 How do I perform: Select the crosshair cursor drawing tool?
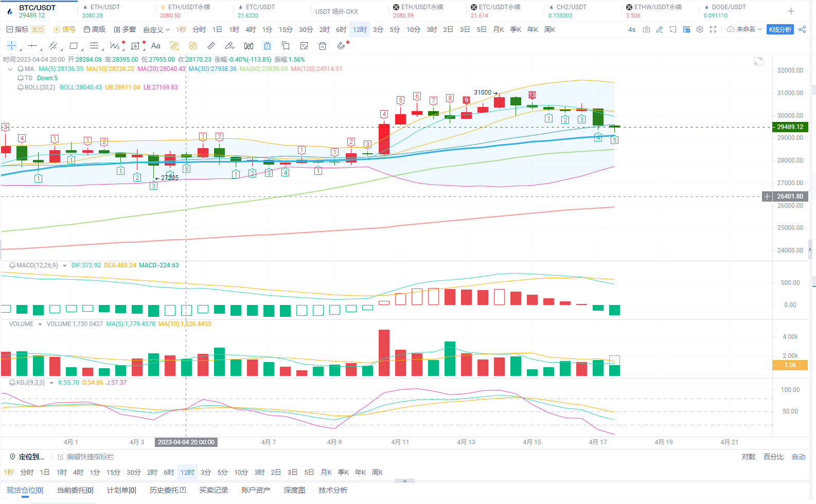point(11,46)
